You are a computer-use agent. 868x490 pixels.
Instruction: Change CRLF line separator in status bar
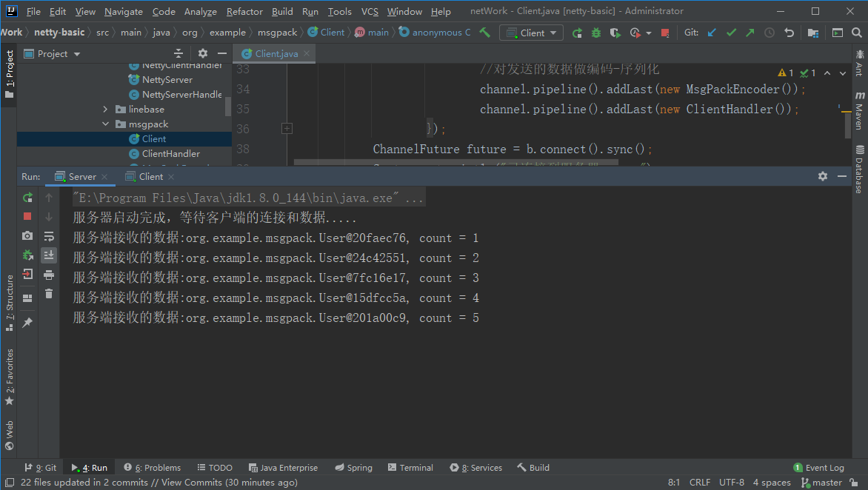coord(699,483)
